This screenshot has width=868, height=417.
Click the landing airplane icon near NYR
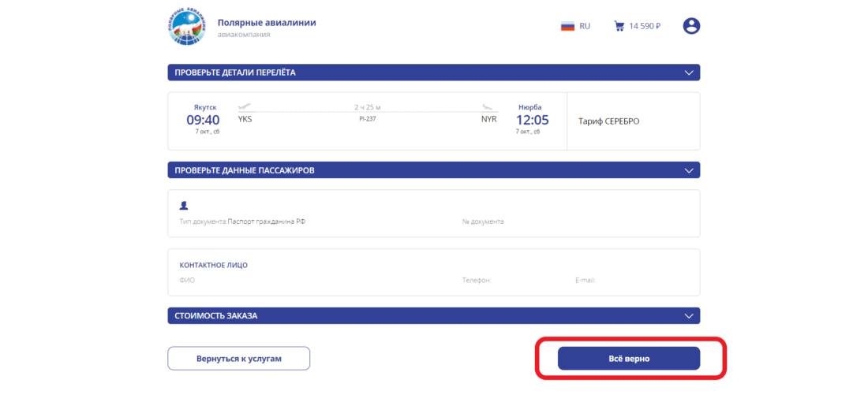[x=488, y=106]
